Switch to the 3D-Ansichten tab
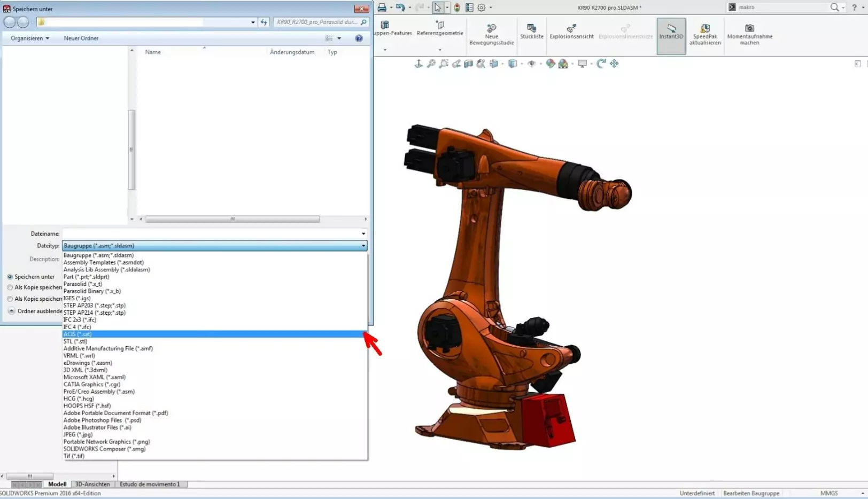This screenshot has height=499, width=868. click(x=92, y=484)
